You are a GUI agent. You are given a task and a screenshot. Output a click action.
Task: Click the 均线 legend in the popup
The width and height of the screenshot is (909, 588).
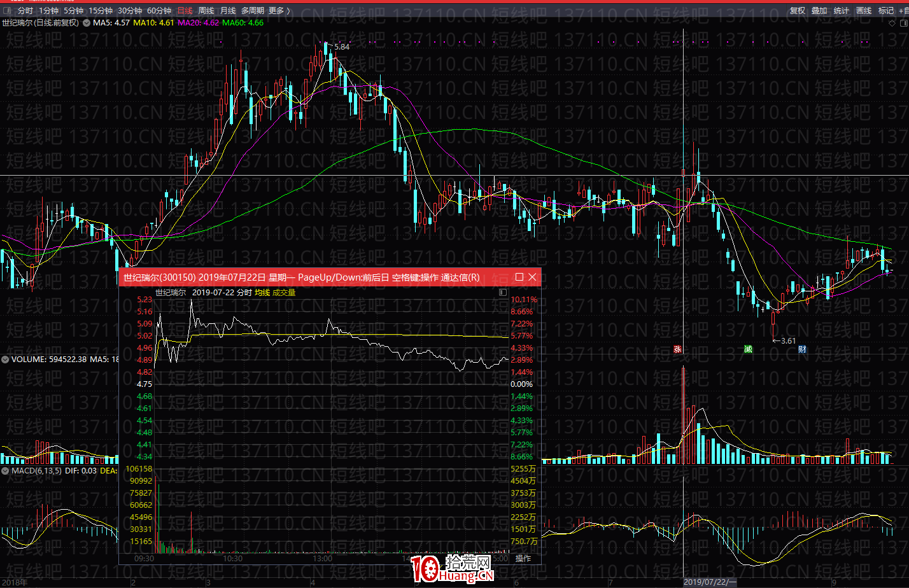[262, 293]
